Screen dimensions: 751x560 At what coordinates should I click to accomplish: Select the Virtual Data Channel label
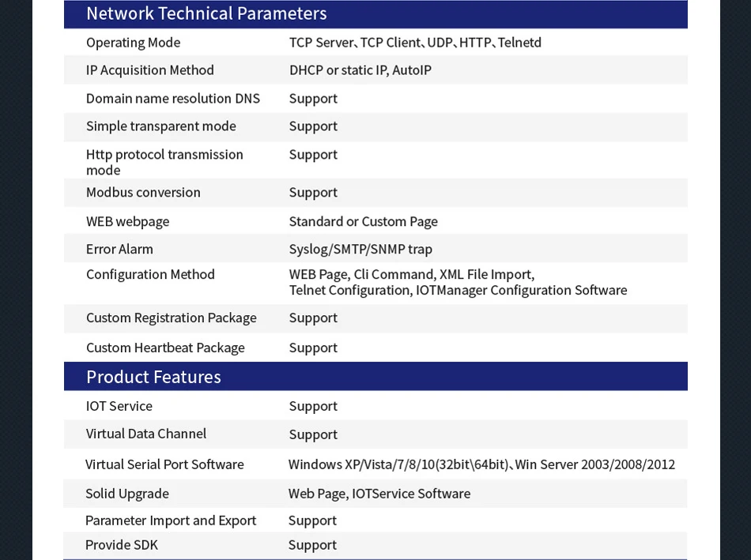pos(146,434)
